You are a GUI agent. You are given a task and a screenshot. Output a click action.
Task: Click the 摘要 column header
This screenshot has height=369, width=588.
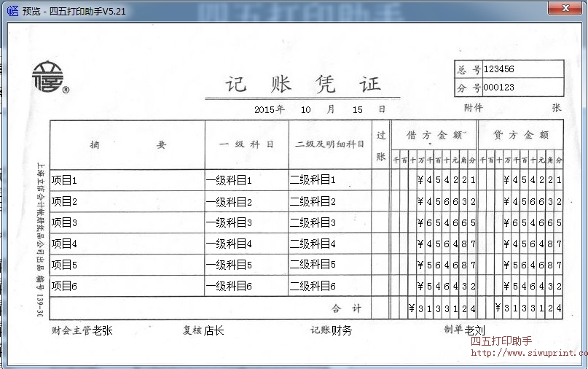point(128,145)
